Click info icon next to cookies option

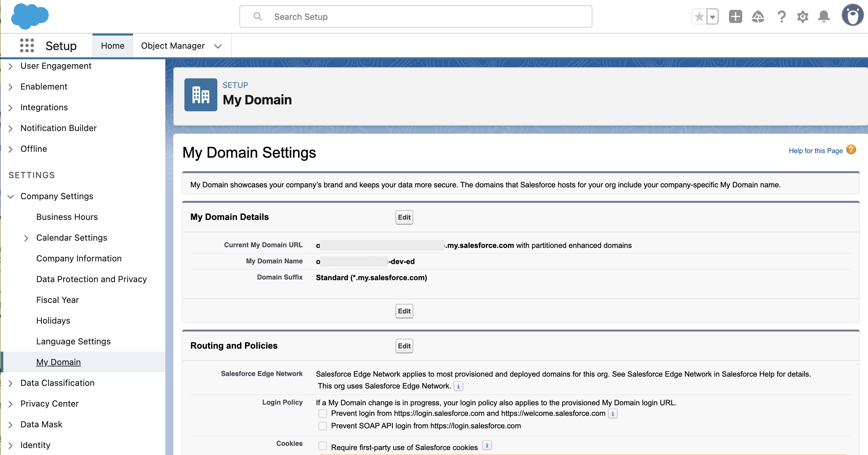(487, 445)
